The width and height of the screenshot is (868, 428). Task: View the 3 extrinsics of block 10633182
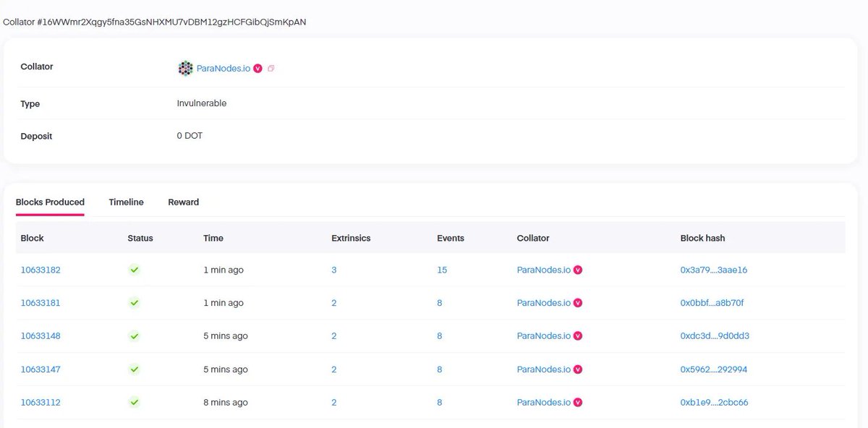334,270
